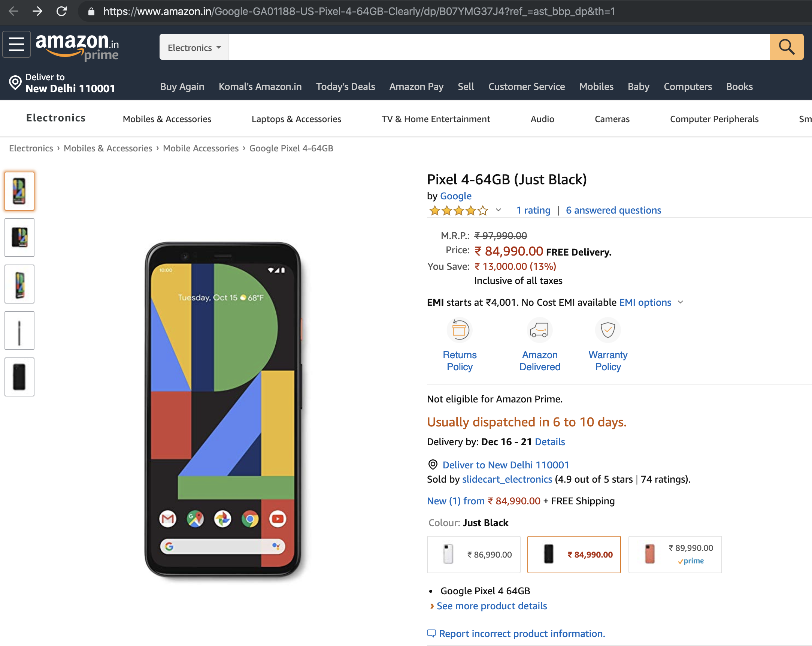812x646 pixels.
Task: Click the Warranty Policy shield icon
Action: coord(607,330)
